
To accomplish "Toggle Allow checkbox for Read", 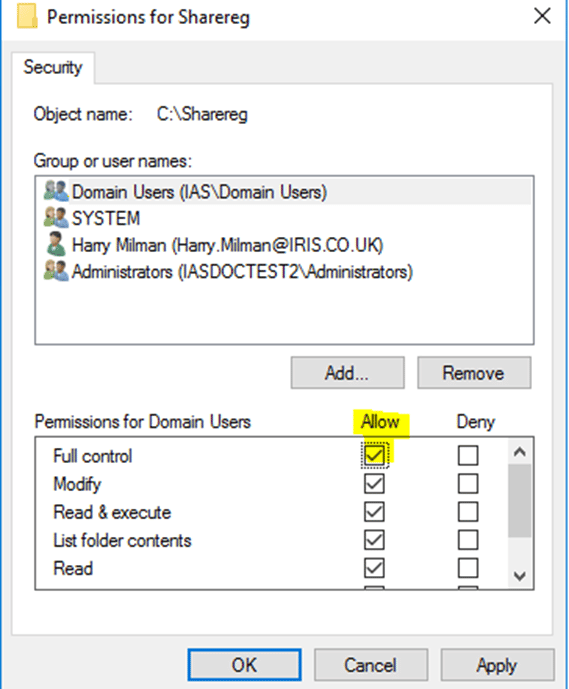I will coord(374,568).
